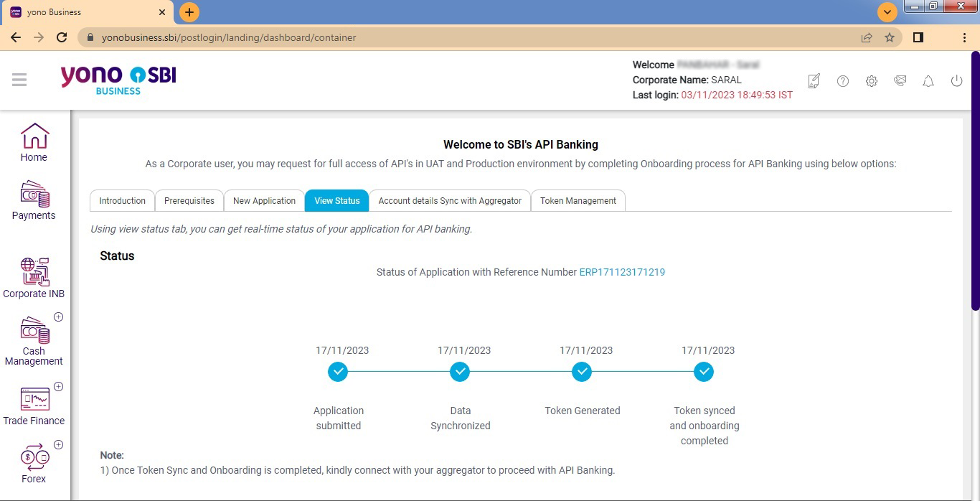This screenshot has height=501, width=980.
Task: Reload the page
Action: pyautogui.click(x=62, y=37)
